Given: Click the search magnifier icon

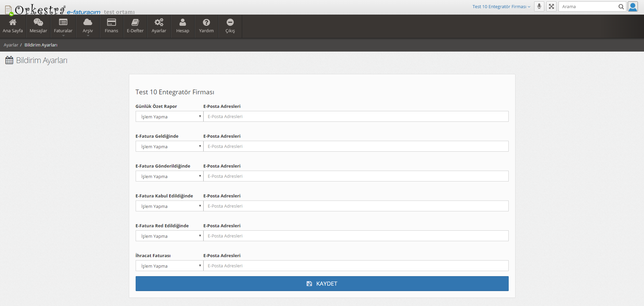Looking at the screenshot, I should [x=621, y=6].
